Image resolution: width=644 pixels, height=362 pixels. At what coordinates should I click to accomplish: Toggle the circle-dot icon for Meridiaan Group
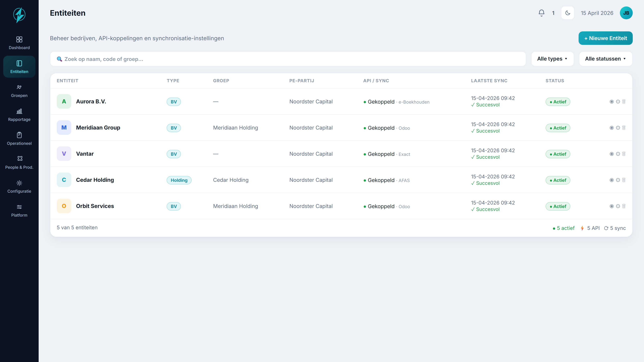click(612, 128)
